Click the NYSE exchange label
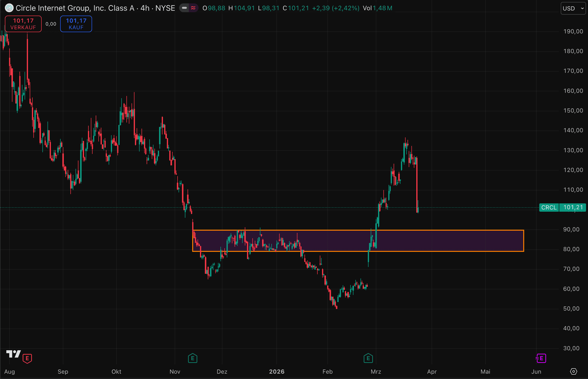Screen dimensions: 588x379 165,8
